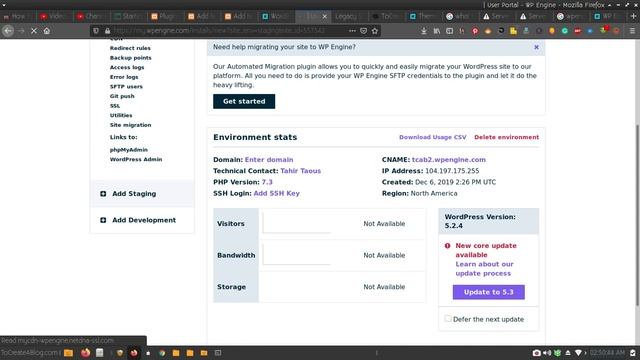Open Error logs in sidebar
The image size is (640, 360).
point(124,77)
